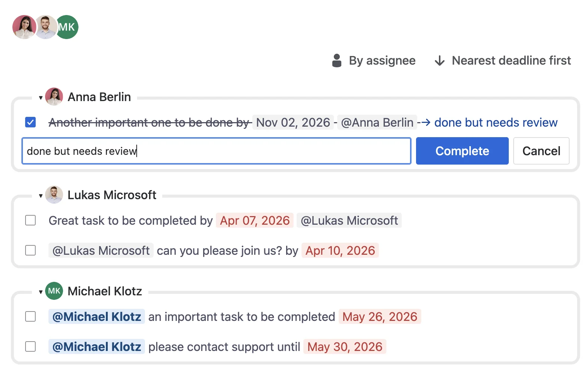Check the can you please join us task
588x372 pixels.
pyautogui.click(x=30, y=250)
